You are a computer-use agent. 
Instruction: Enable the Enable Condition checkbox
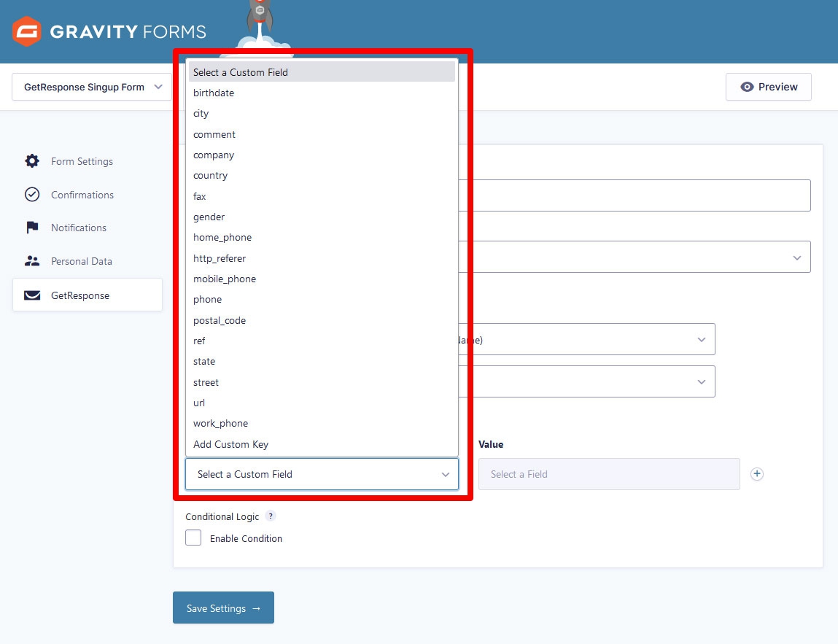pyautogui.click(x=193, y=538)
